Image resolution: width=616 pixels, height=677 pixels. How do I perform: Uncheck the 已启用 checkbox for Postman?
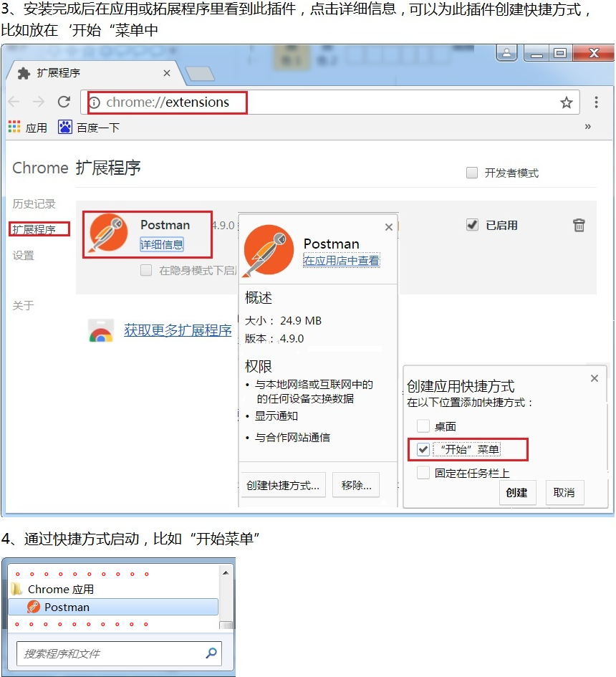[472, 224]
